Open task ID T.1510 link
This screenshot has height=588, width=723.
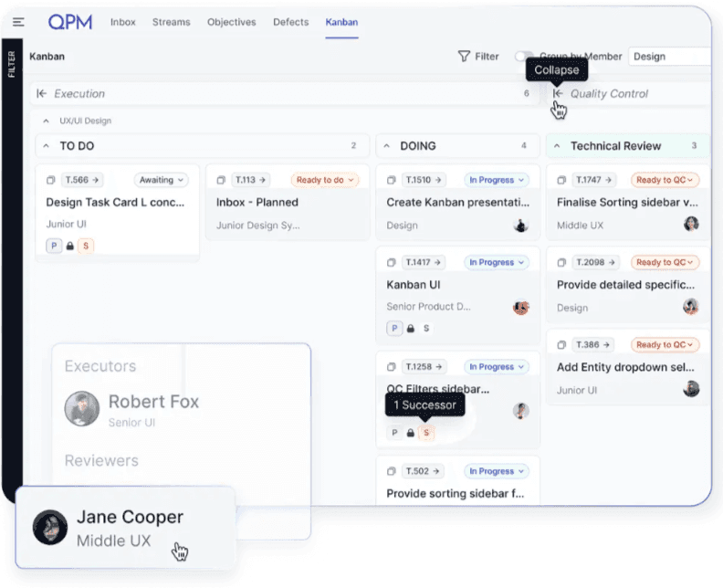tap(424, 180)
